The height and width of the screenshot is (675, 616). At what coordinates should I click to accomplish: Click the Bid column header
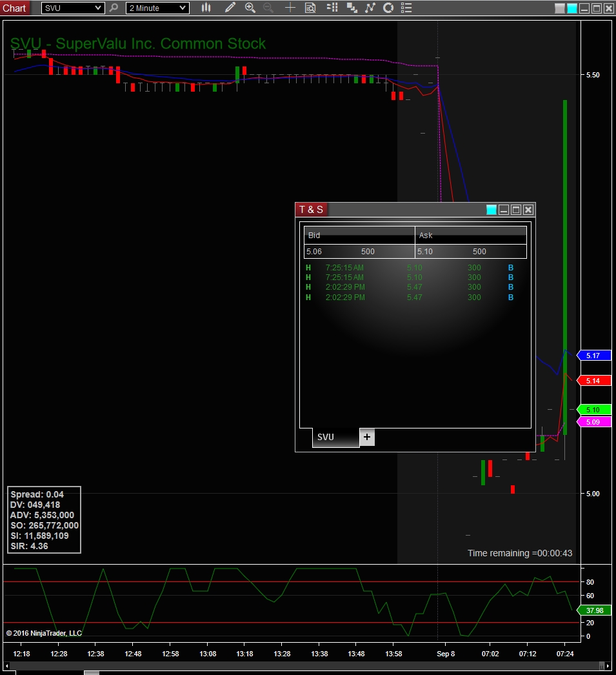359,235
